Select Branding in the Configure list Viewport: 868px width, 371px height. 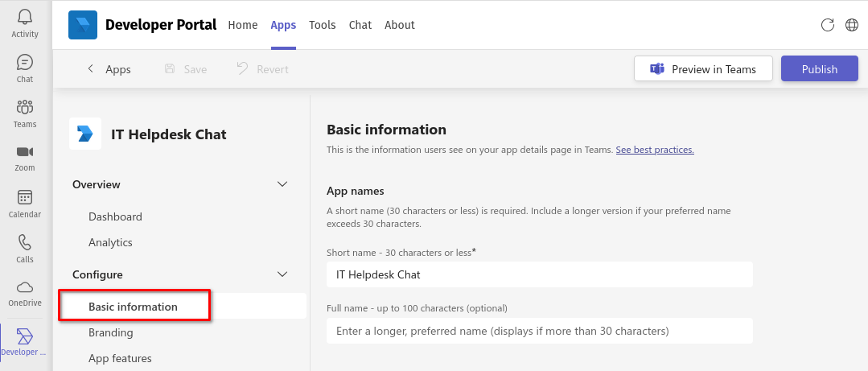click(x=111, y=333)
